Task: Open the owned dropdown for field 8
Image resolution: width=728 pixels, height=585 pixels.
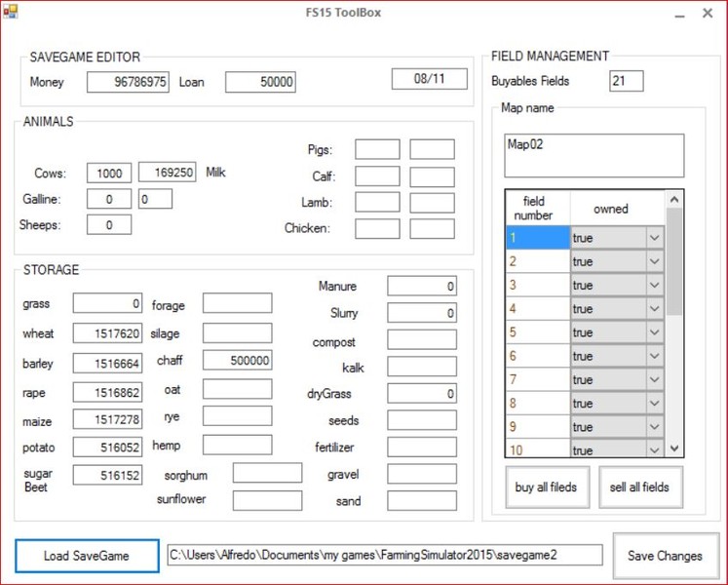Action: (x=655, y=404)
